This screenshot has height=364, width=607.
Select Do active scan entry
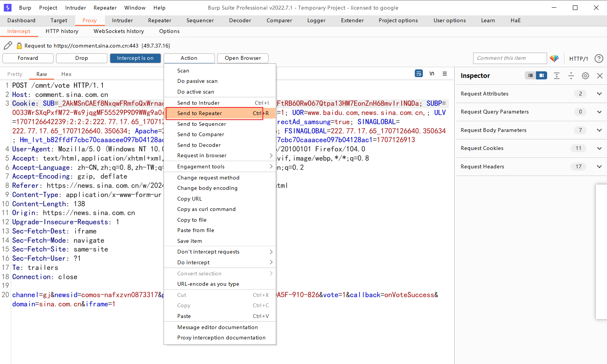pos(220,92)
